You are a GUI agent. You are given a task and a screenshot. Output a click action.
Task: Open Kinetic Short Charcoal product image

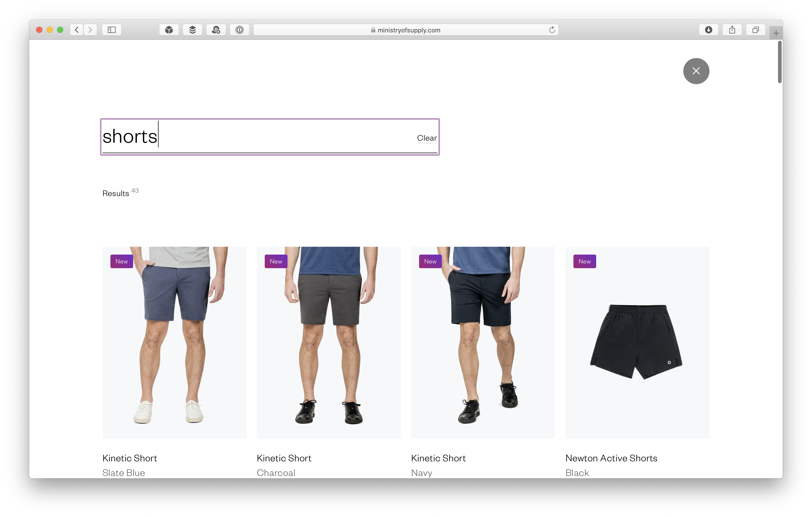tap(329, 342)
